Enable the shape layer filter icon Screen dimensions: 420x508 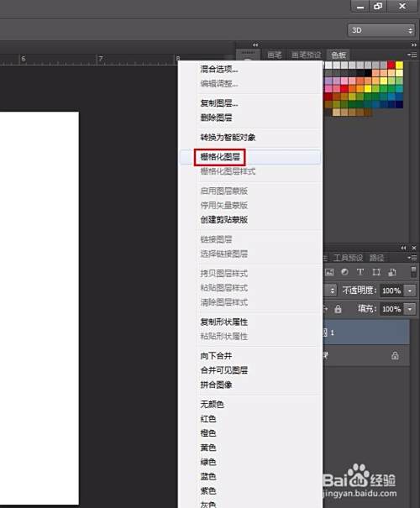tap(376, 272)
